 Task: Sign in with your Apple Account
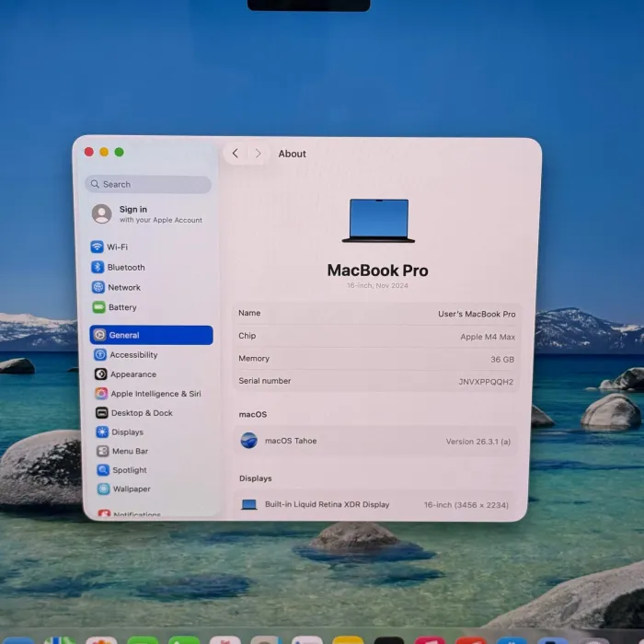click(147, 214)
